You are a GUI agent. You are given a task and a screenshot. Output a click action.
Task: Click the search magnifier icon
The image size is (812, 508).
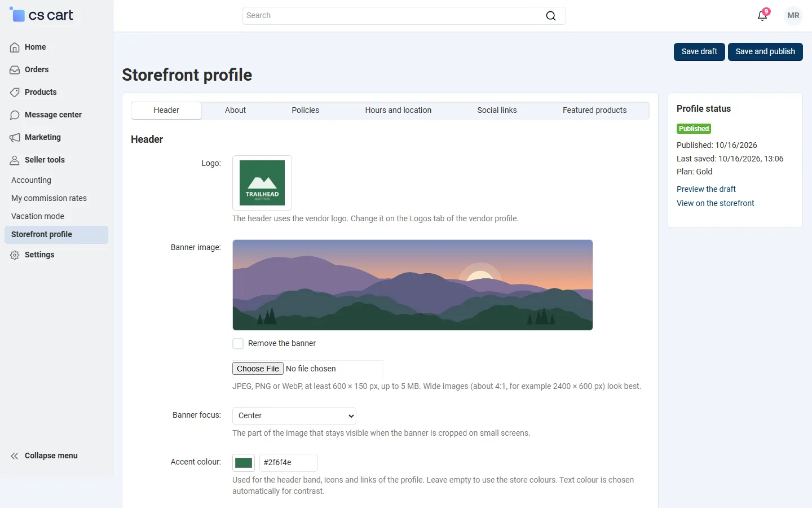point(551,16)
